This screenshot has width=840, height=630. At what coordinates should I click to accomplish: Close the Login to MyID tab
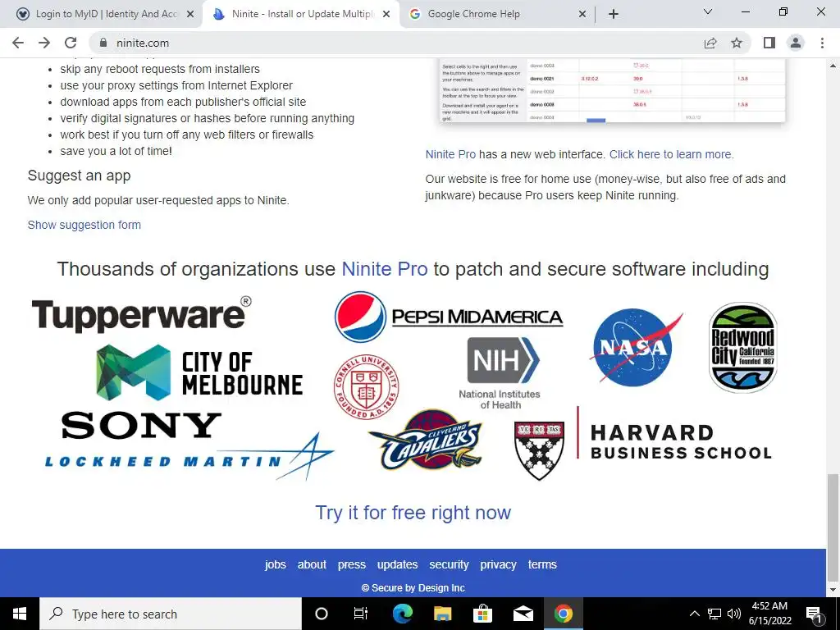point(189,15)
